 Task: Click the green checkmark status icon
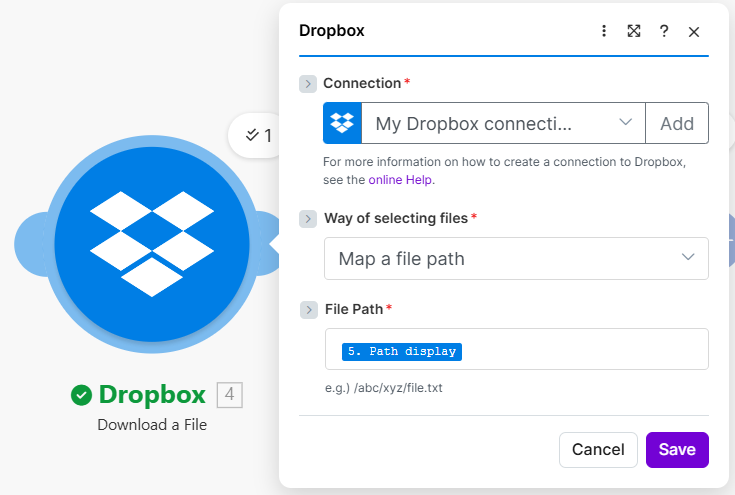click(82, 396)
